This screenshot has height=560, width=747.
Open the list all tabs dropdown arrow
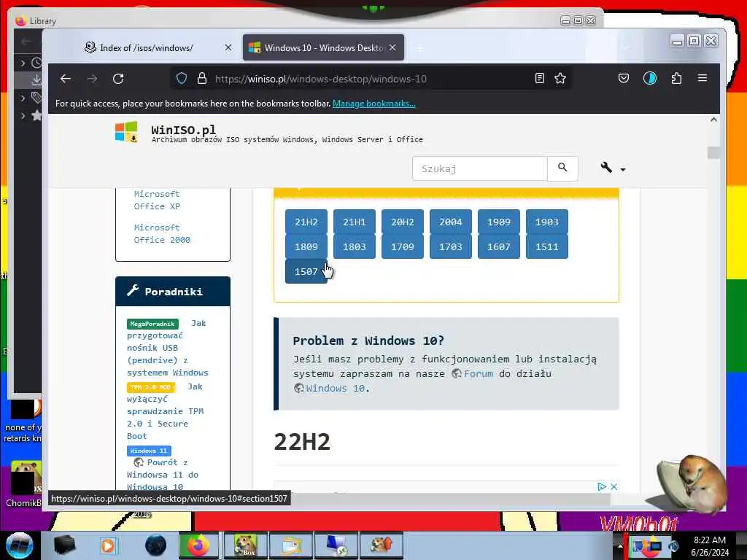tap(625, 47)
